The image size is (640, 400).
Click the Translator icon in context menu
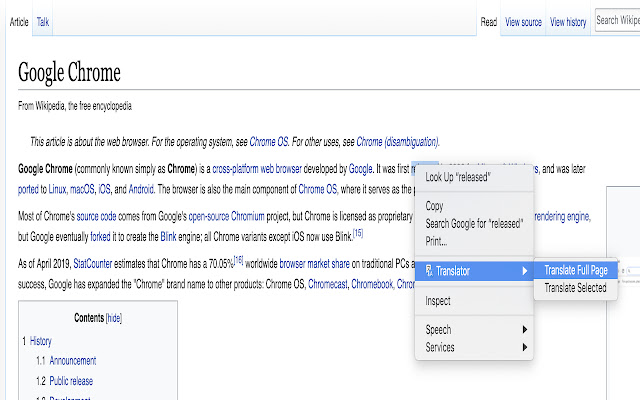429,271
